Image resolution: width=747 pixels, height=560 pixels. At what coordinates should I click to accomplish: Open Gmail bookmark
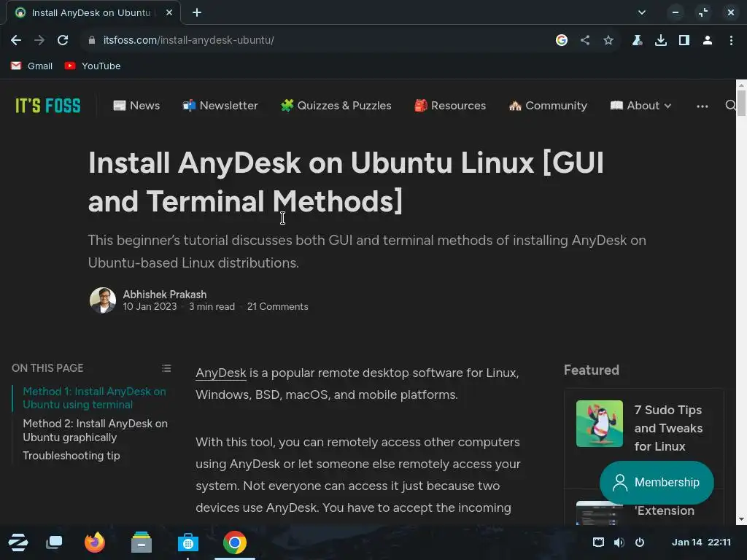32,66
